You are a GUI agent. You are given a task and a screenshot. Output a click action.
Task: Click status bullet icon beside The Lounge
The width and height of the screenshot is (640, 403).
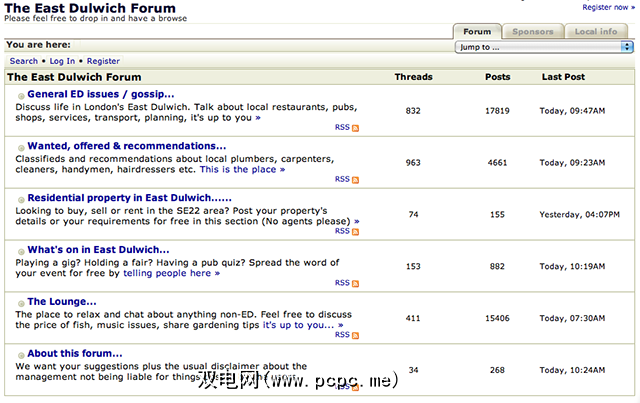pos(21,302)
